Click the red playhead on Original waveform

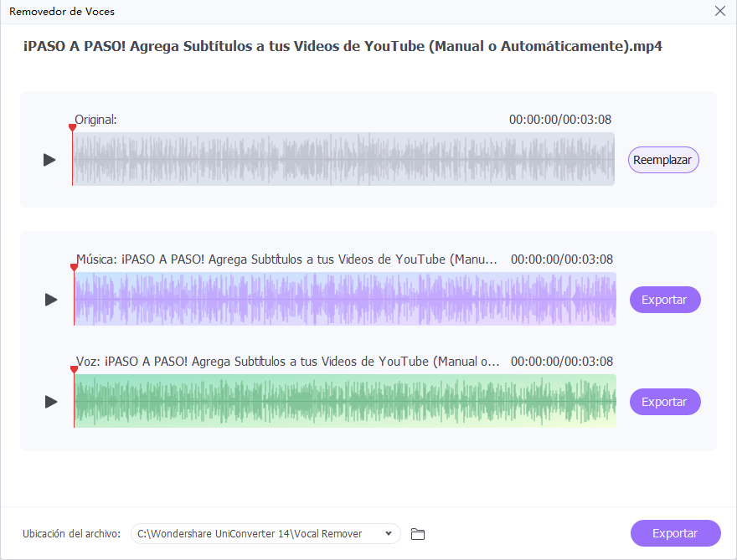(x=72, y=128)
